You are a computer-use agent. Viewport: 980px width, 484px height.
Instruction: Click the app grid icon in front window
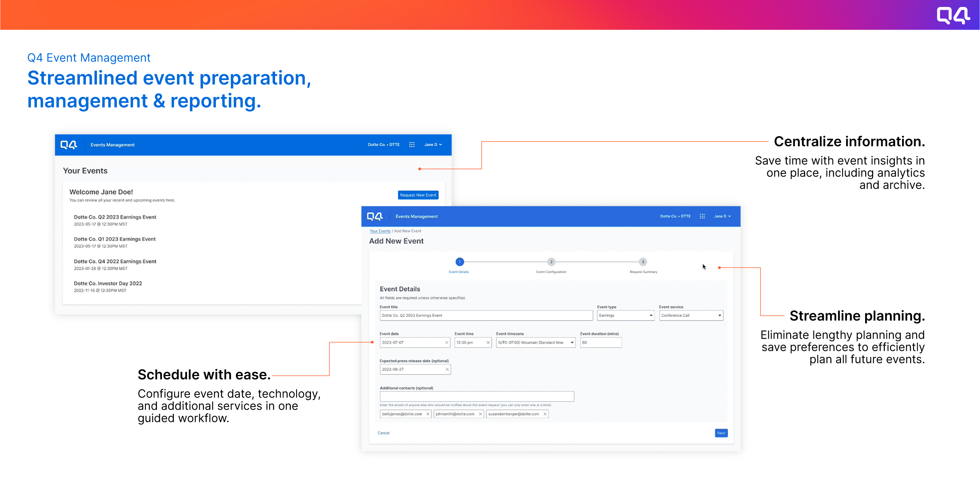(702, 216)
